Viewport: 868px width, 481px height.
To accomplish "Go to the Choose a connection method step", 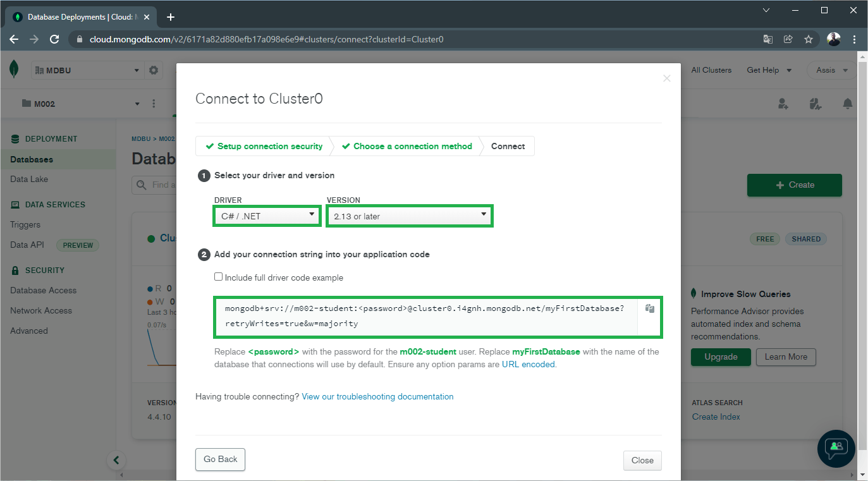I will pyautogui.click(x=407, y=146).
